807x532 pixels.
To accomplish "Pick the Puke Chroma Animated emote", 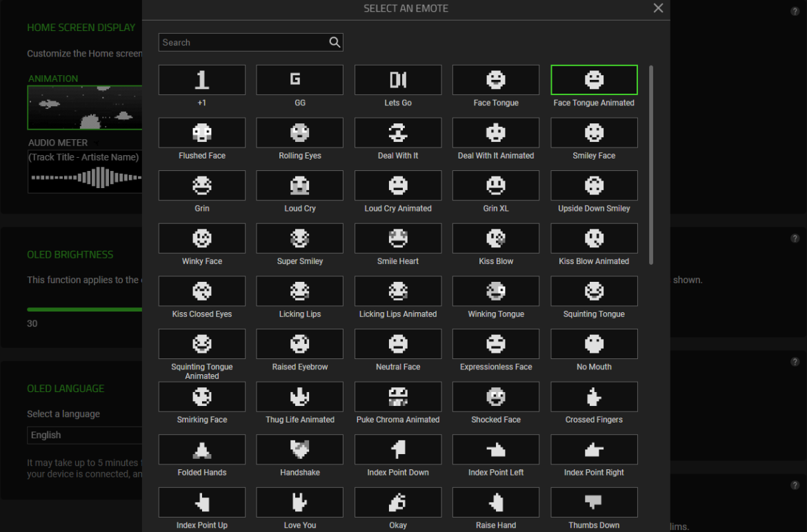I will 398,397.
